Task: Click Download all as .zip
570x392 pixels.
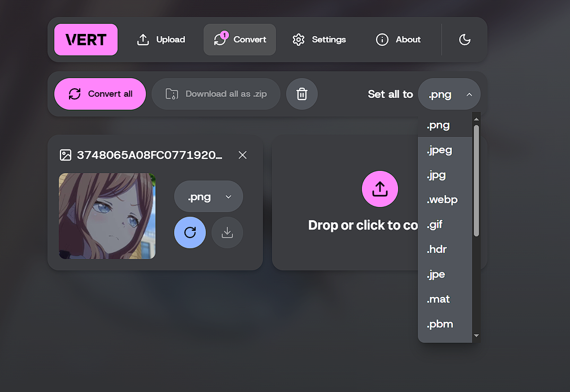Action: [x=216, y=94]
